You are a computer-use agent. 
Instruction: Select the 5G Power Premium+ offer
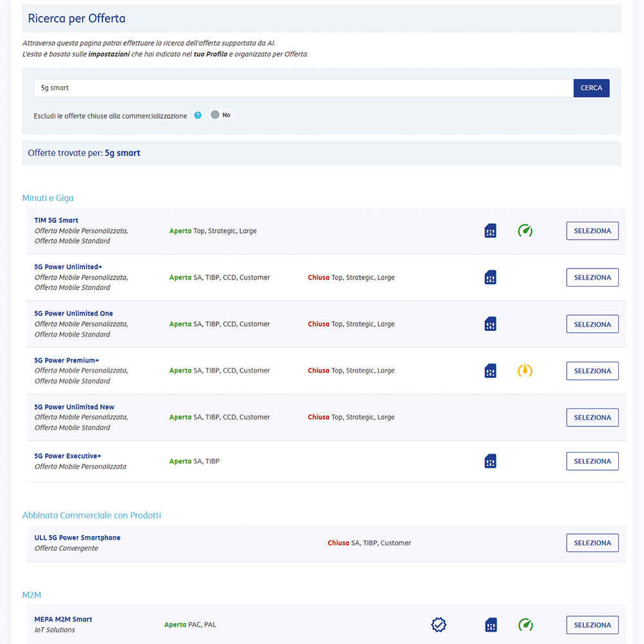[x=592, y=371]
